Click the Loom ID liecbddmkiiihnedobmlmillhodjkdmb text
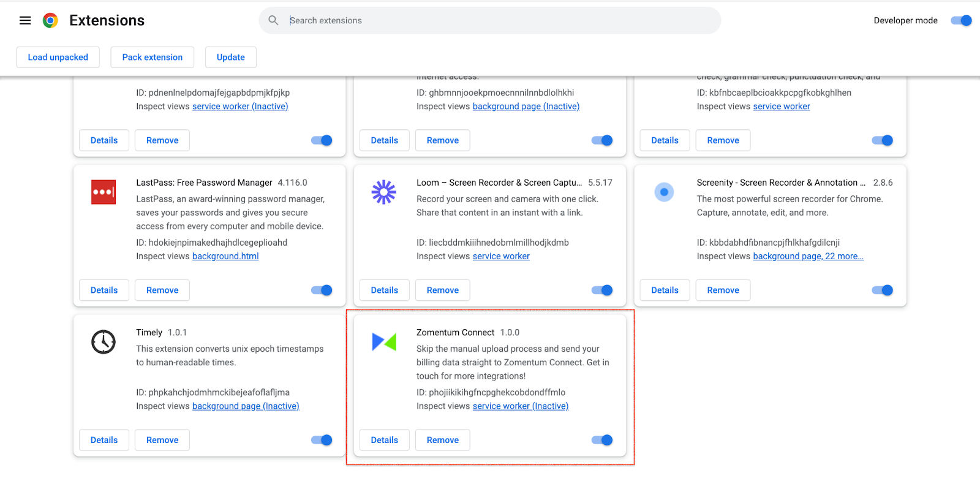The height and width of the screenshot is (500, 980). pos(492,243)
